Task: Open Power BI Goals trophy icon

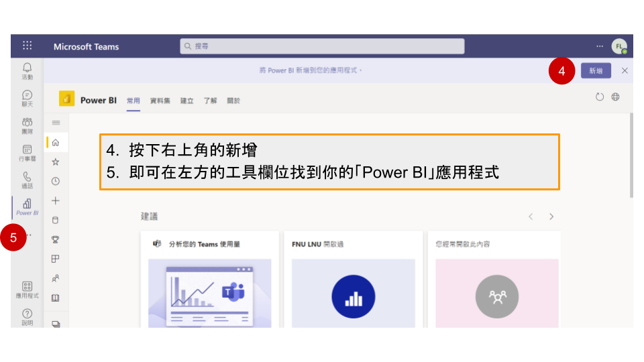Action: (56, 239)
